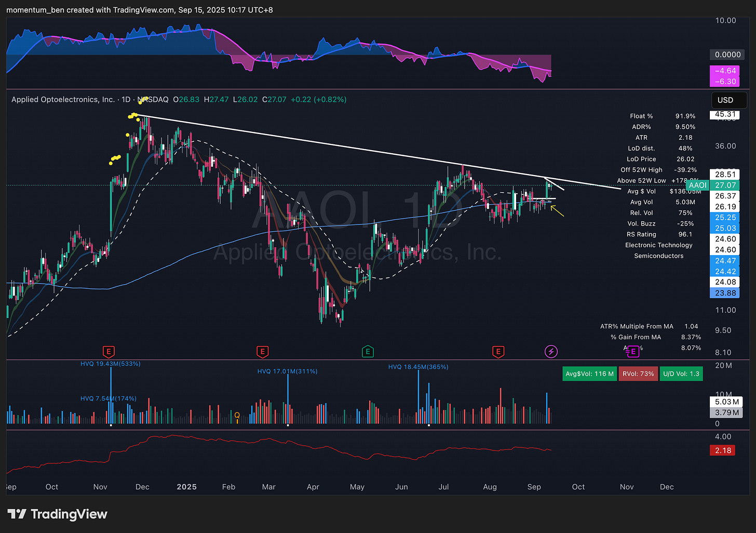Click the ADR% 9.50% stat row
This screenshot has width=756, height=533.
664,127
